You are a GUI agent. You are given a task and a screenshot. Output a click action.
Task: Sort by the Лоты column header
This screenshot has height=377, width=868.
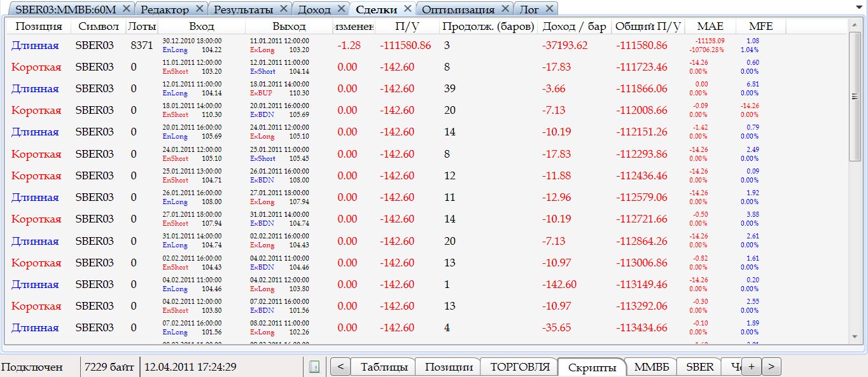tap(141, 26)
